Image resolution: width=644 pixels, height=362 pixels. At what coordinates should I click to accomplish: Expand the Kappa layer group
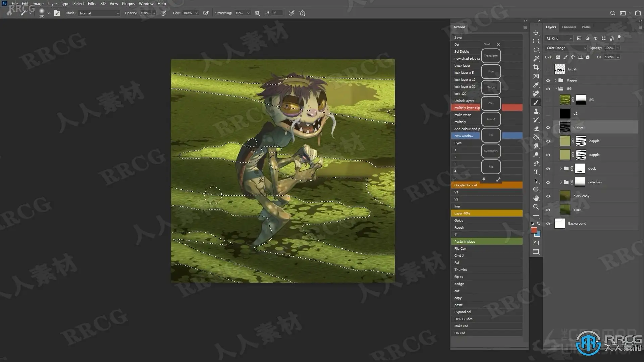(x=556, y=80)
